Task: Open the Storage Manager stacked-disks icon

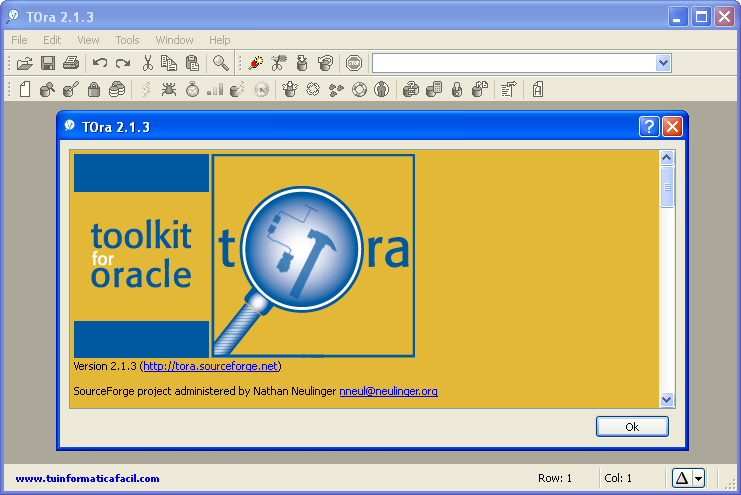Action: click(x=117, y=89)
